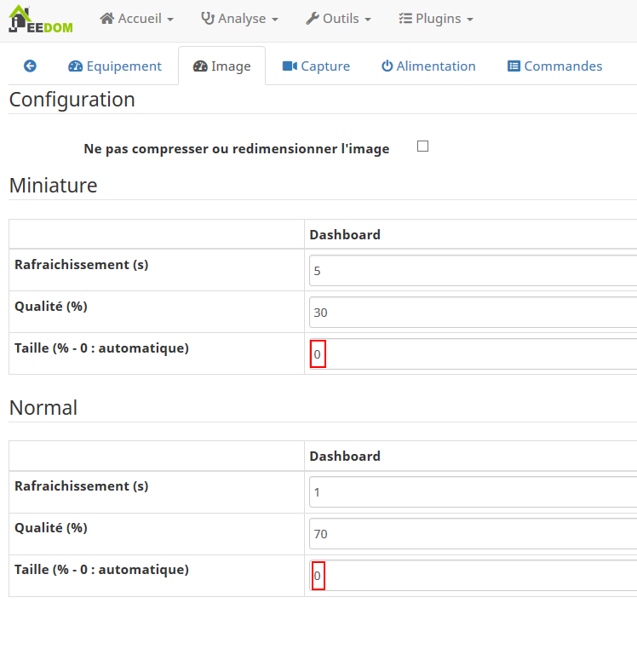Click the wrench icon beside Outils
The height and width of the screenshot is (672, 637).
point(313,19)
